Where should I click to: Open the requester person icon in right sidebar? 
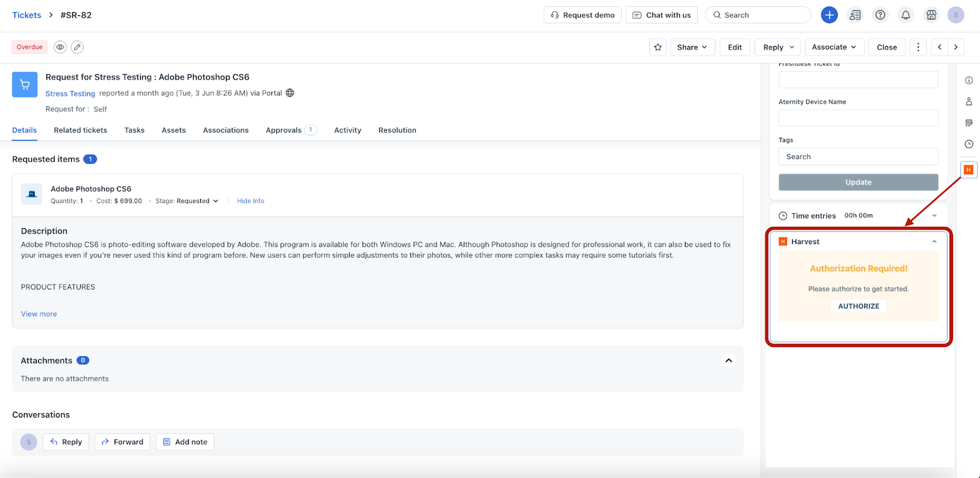969,102
